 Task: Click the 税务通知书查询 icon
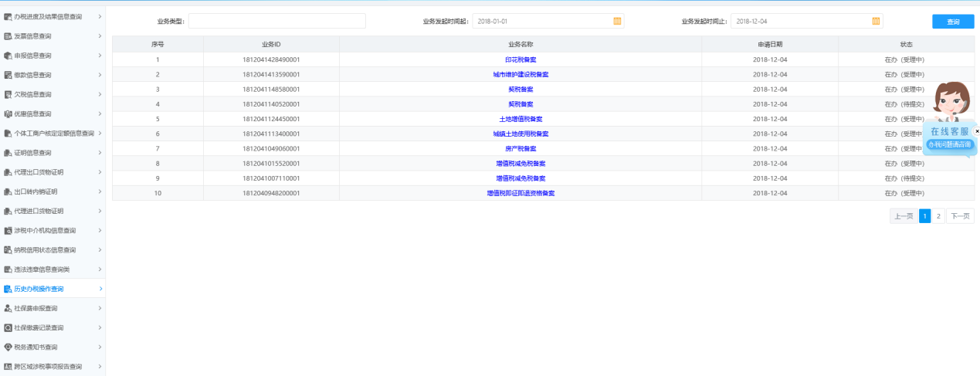click(x=8, y=347)
